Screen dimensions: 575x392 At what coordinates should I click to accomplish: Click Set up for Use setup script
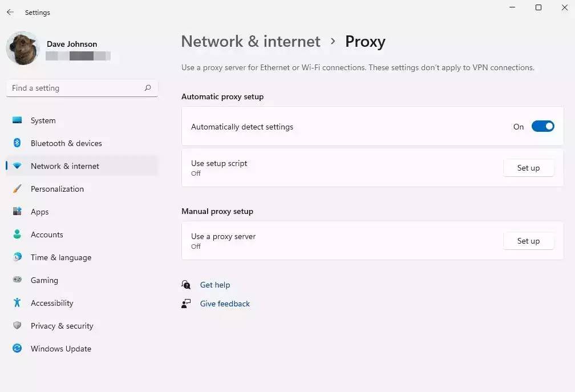(x=528, y=168)
